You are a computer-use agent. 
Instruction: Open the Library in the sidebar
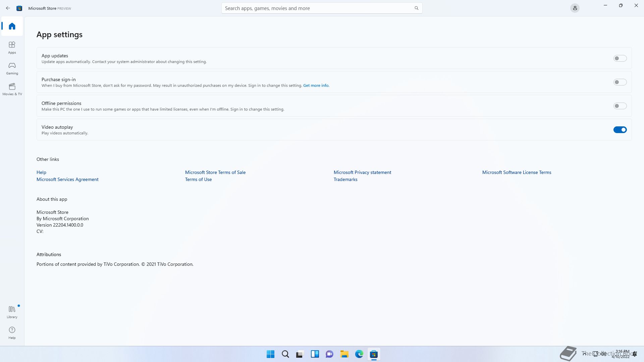12,312
